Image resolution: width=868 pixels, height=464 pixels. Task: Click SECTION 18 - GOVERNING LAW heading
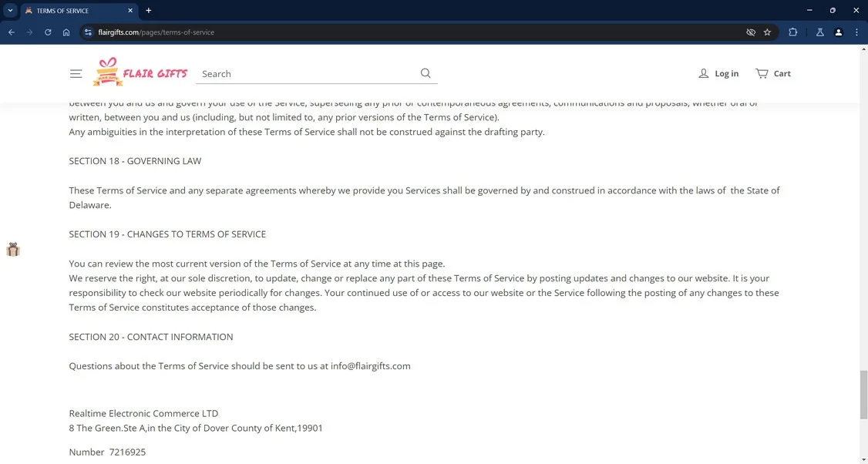coord(135,161)
